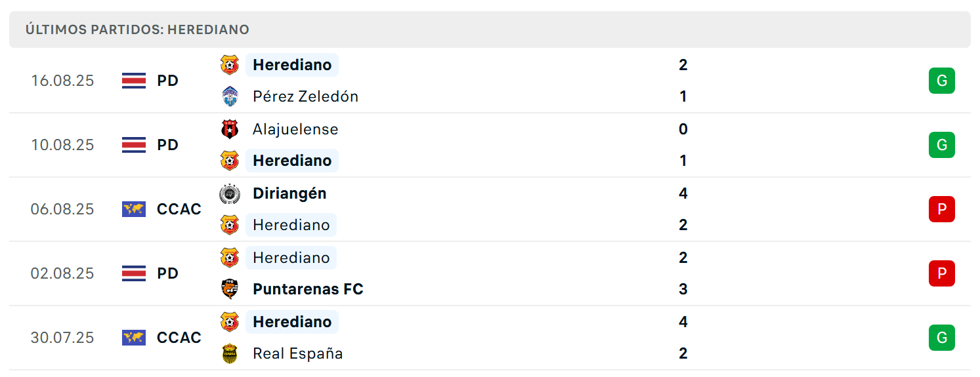Click the Puntarenas FC club crest icon
Image resolution: width=980 pixels, height=377 pixels.
tap(229, 289)
